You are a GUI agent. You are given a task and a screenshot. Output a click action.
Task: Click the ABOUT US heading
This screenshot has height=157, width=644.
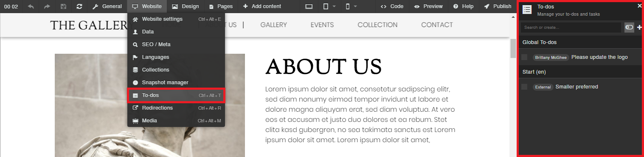323,67
